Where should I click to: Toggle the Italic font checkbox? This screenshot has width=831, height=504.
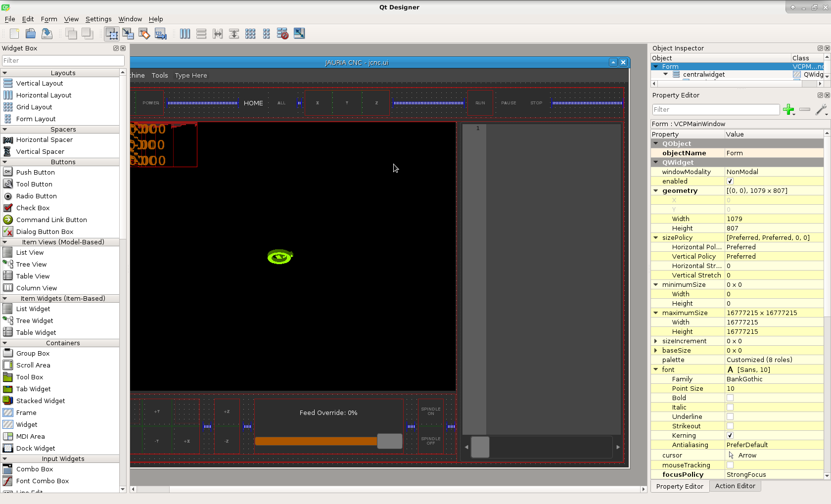tap(730, 407)
